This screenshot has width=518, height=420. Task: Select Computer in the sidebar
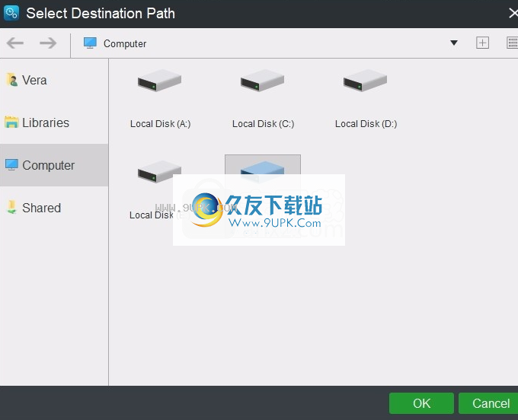[54, 165]
